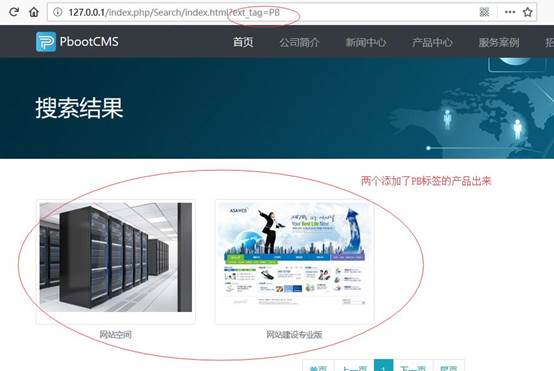
Task: Select the 首页 navigation item
Action: [x=243, y=42]
